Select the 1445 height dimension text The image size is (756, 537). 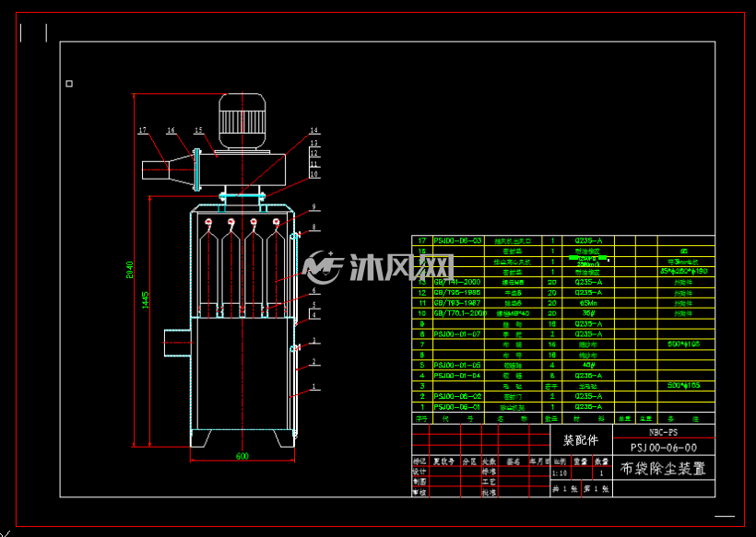(x=146, y=299)
